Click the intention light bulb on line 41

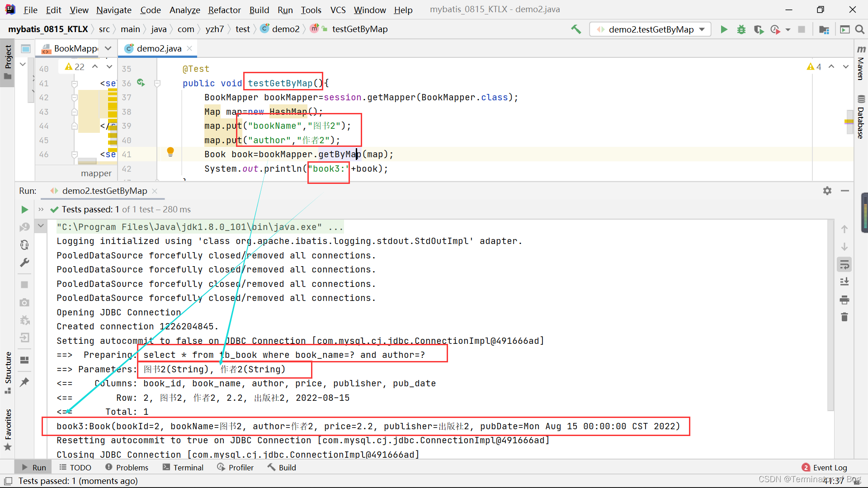click(x=170, y=152)
